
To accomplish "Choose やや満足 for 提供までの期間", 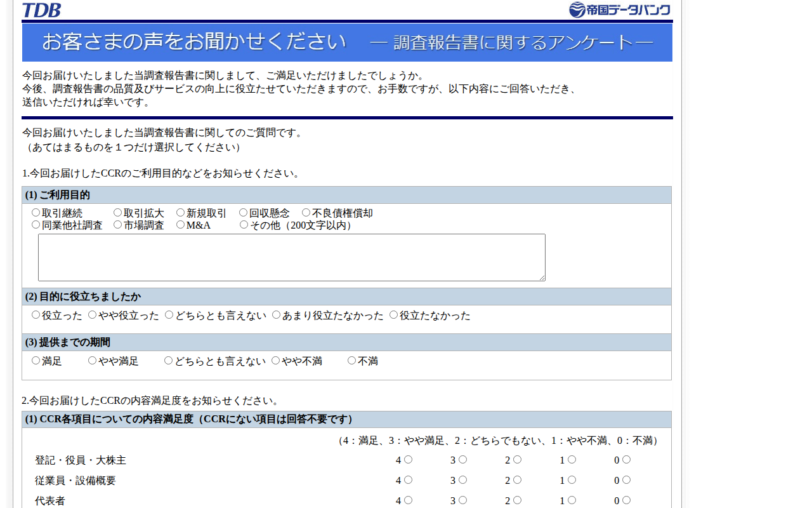I will pyautogui.click(x=92, y=360).
